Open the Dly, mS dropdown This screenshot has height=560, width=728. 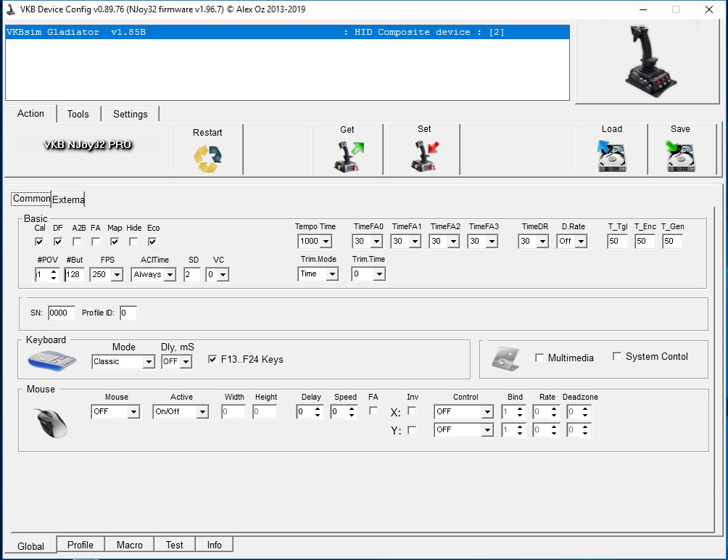[x=186, y=361]
